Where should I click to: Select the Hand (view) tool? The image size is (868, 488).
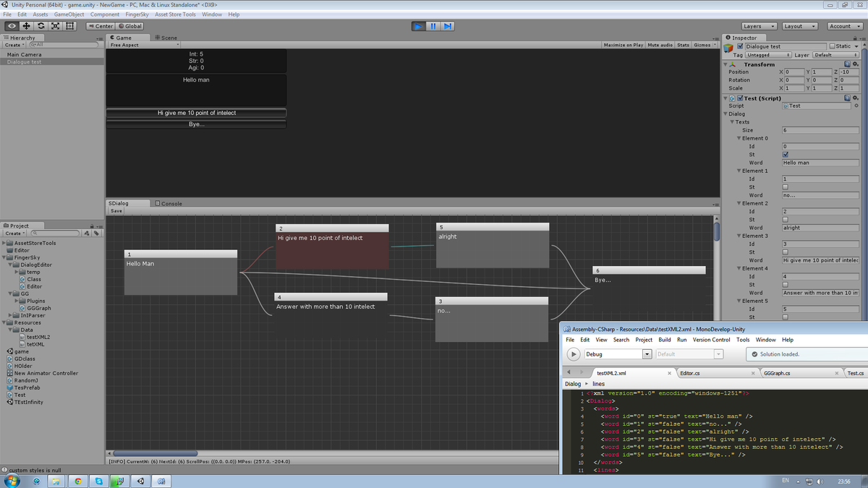pos(12,26)
